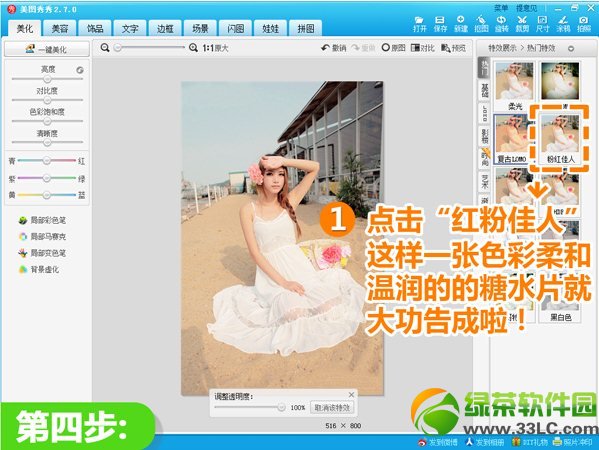The width and height of the screenshot is (599, 450).
Task: Click 发到微博 in the bottom bar
Action: [438, 442]
